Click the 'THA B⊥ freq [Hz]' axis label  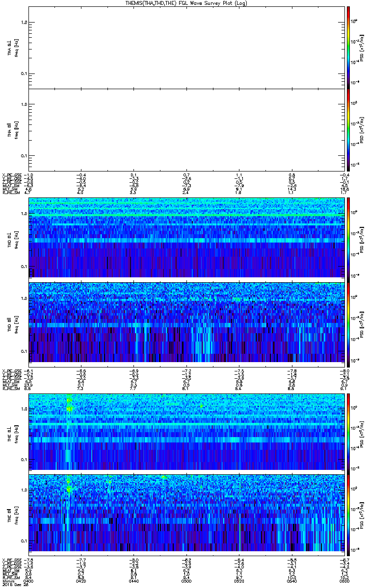[x=13, y=47]
